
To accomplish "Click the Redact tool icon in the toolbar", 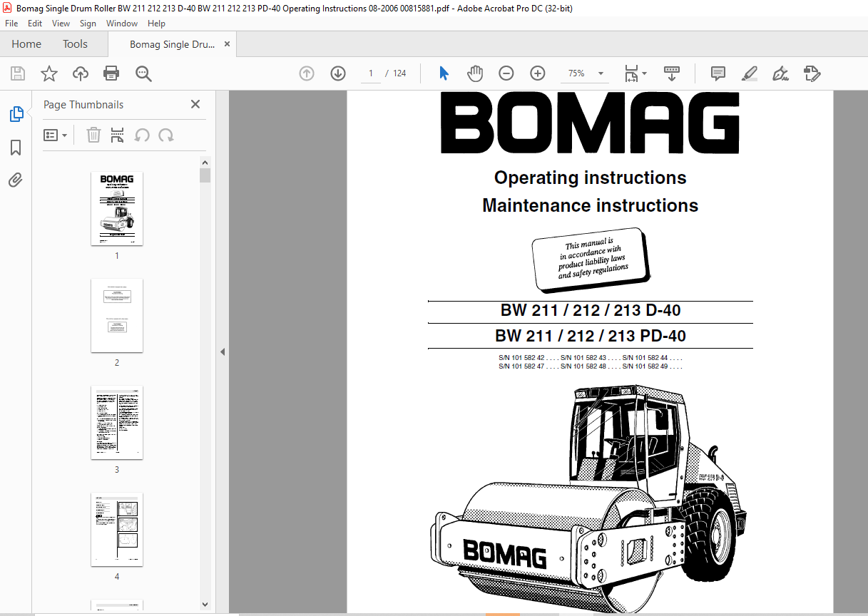I will click(x=812, y=73).
